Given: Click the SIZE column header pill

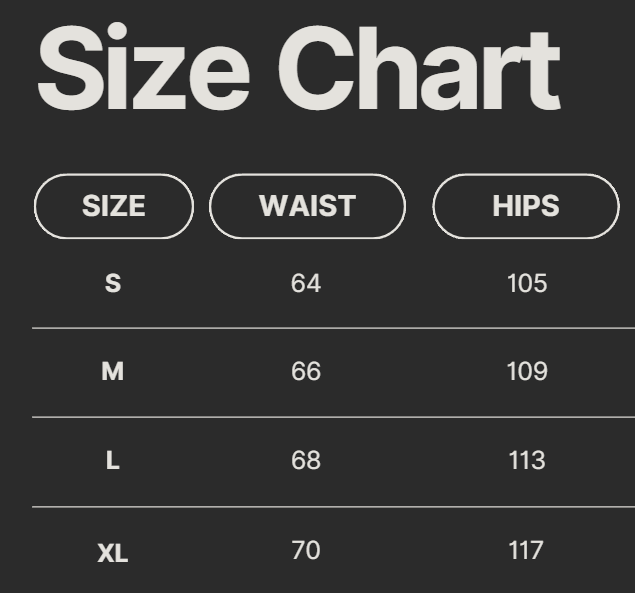Looking at the screenshot, I should coord(113,206).
